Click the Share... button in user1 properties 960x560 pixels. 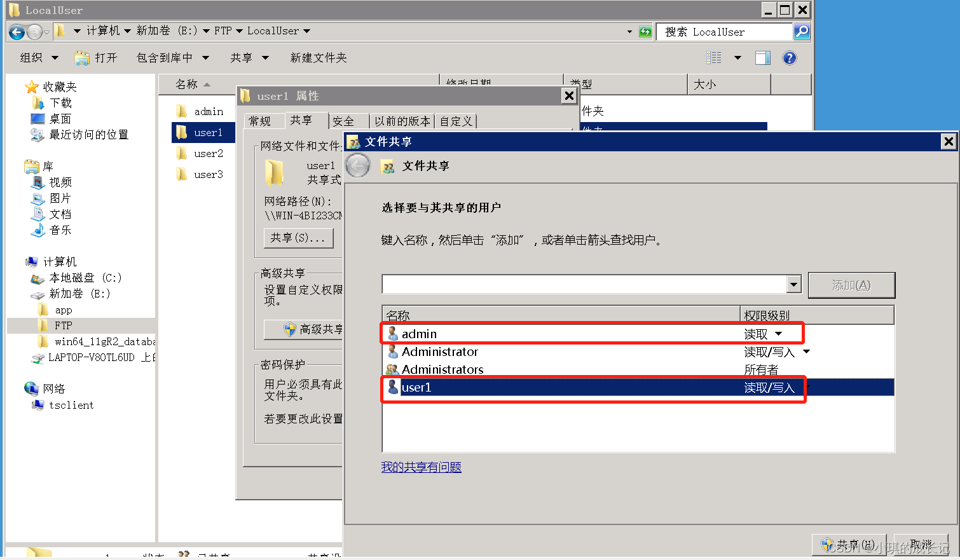(x=298, y=238)
